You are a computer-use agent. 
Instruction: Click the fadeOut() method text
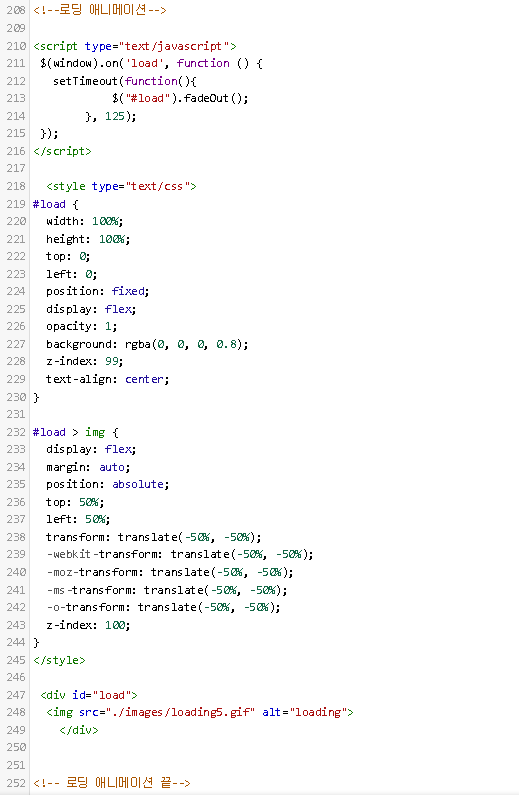coord(216,98)
